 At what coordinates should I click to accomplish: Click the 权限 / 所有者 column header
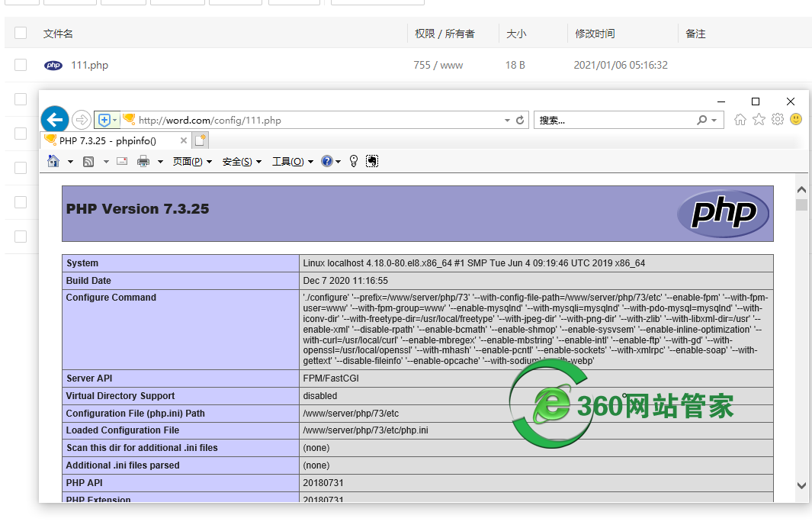(x=445, y=34)
